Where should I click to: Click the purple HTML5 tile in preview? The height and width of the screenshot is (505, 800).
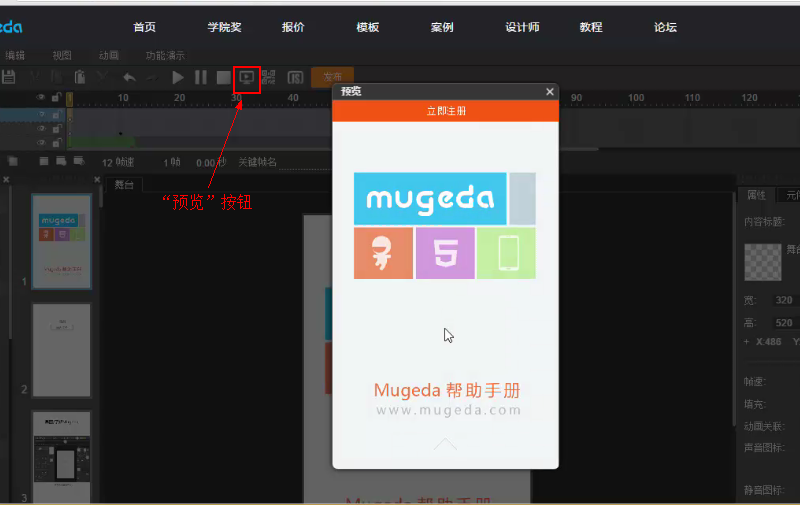[445, 253]
